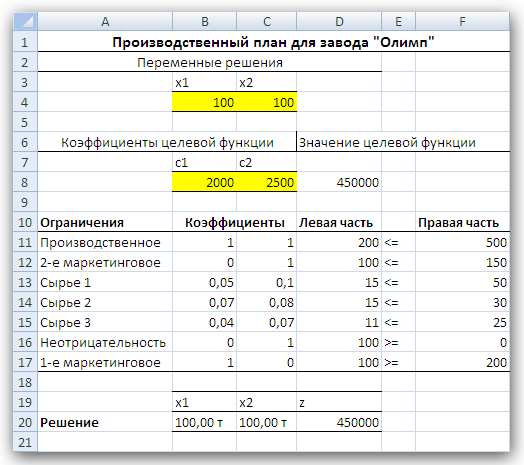The image size is (524, 465).
Task: Click the 'Левая часть' header cell
Action: (339, 222)
